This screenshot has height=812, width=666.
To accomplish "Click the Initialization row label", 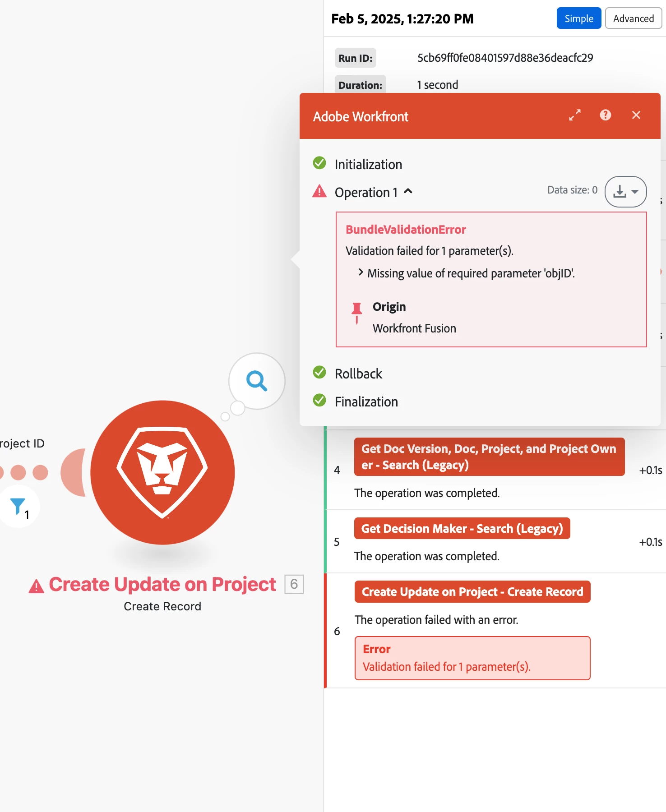I will (368, 164).
